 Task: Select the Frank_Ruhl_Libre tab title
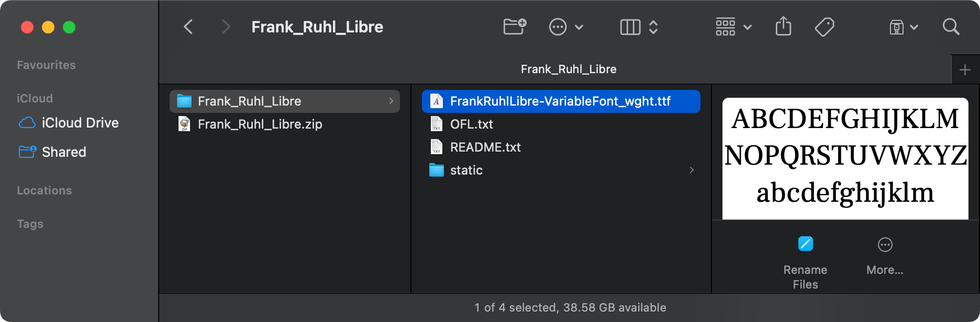click(x=569, y=69)
